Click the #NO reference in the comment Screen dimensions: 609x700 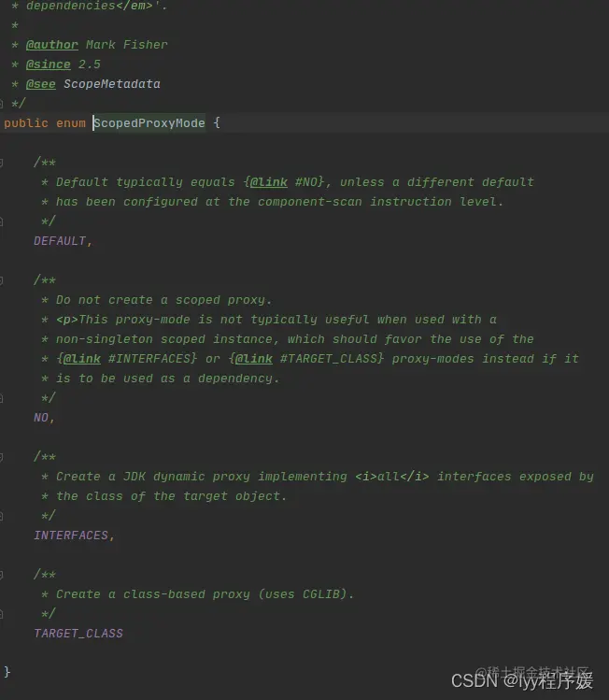coord(306,182)
